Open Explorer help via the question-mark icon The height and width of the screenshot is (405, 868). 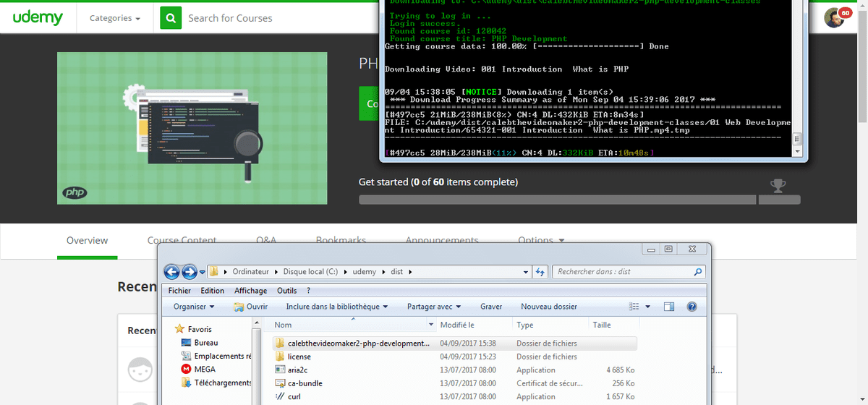[692, 307]
